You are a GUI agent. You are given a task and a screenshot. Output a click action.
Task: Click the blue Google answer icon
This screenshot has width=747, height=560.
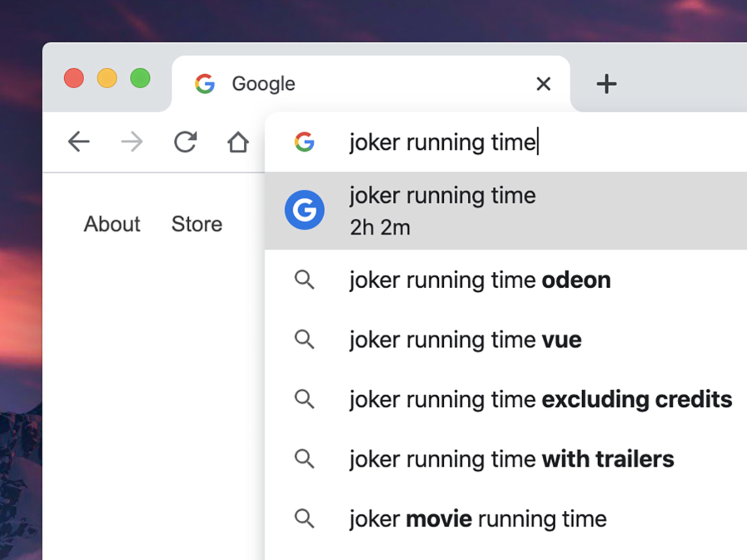pyautogui.click(x=304, y=210)
